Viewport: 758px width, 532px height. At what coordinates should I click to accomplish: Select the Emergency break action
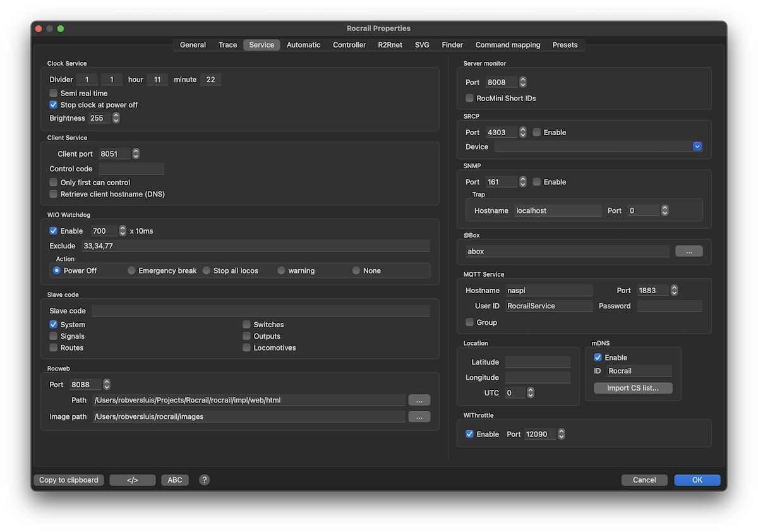click(x=131, y=270)
